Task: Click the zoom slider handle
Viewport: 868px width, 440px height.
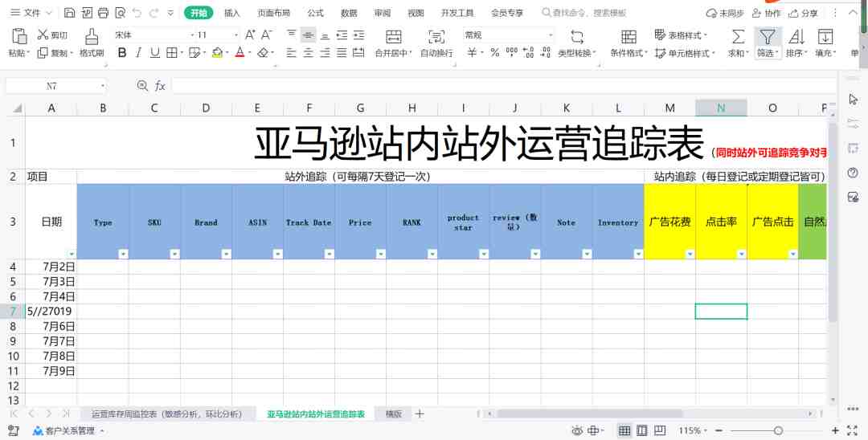Action: (778, 430)
